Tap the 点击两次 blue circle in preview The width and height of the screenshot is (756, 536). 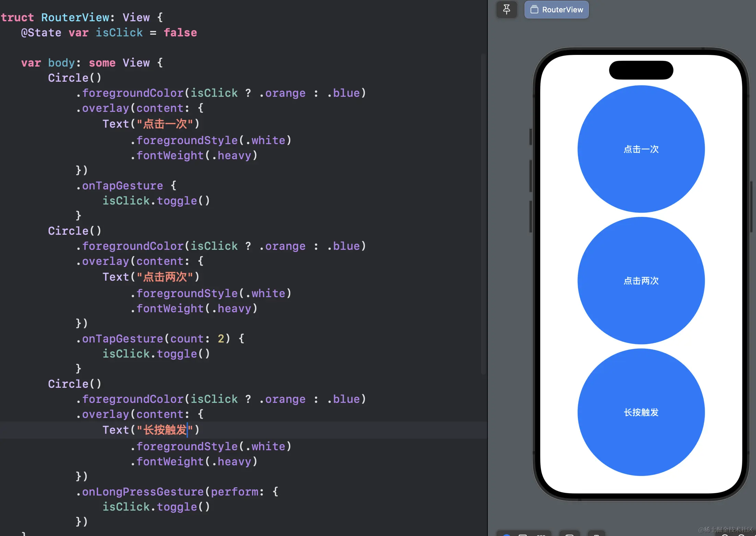641,281
